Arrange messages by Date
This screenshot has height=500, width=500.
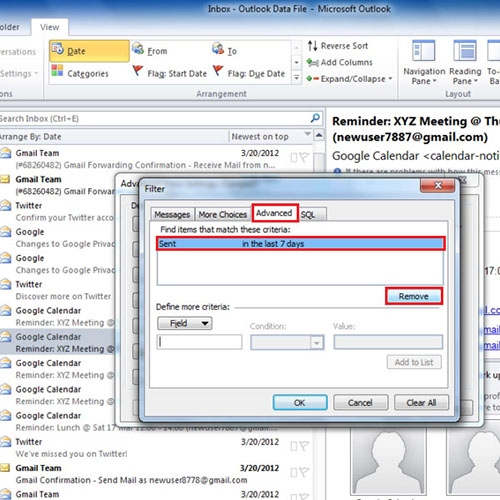click(89, 51)
